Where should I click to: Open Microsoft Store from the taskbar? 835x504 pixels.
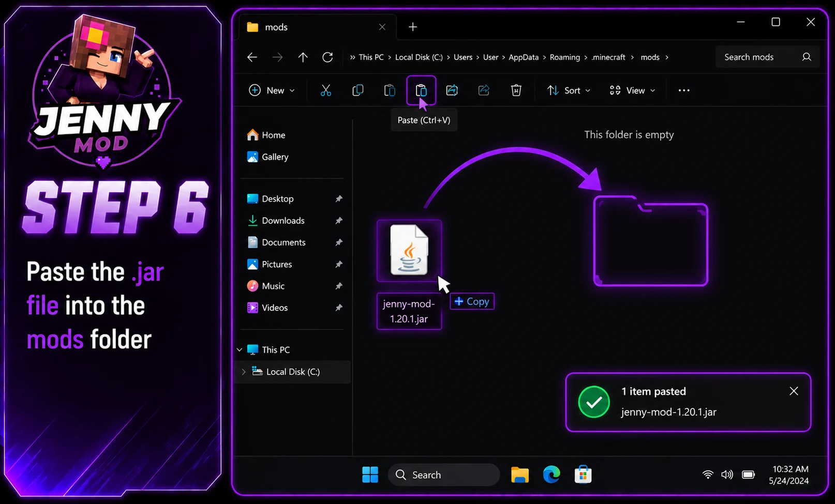(583, 475)
